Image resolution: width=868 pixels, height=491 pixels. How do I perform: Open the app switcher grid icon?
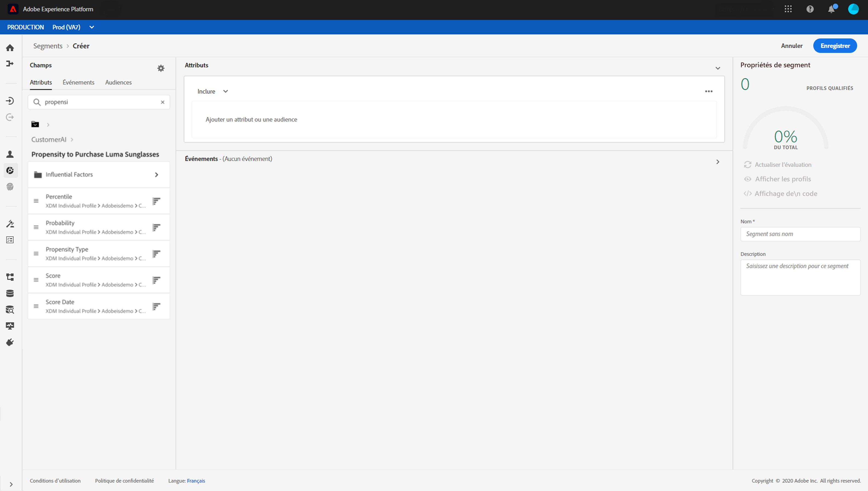(x=788, y=9)
